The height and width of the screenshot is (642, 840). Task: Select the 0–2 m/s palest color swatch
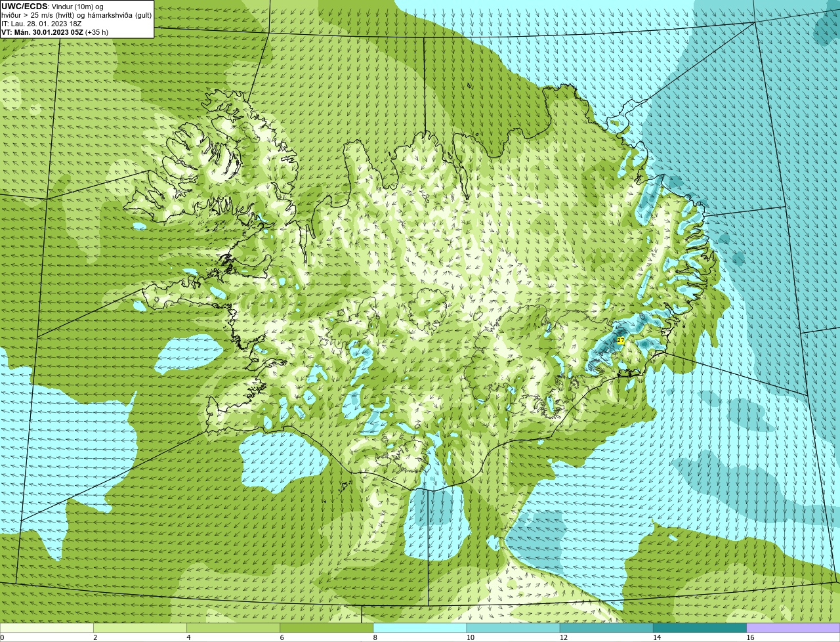[x=47, y=628]
